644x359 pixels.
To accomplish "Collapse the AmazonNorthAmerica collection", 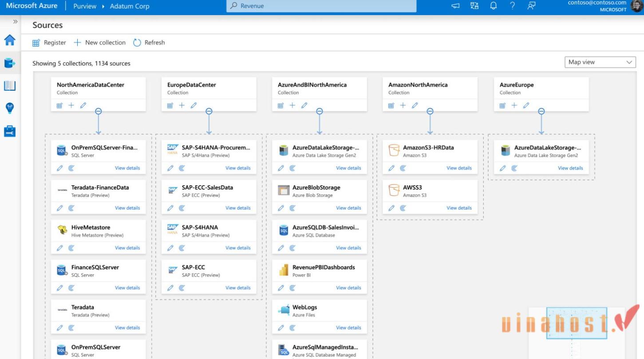I will pos(430,111).
